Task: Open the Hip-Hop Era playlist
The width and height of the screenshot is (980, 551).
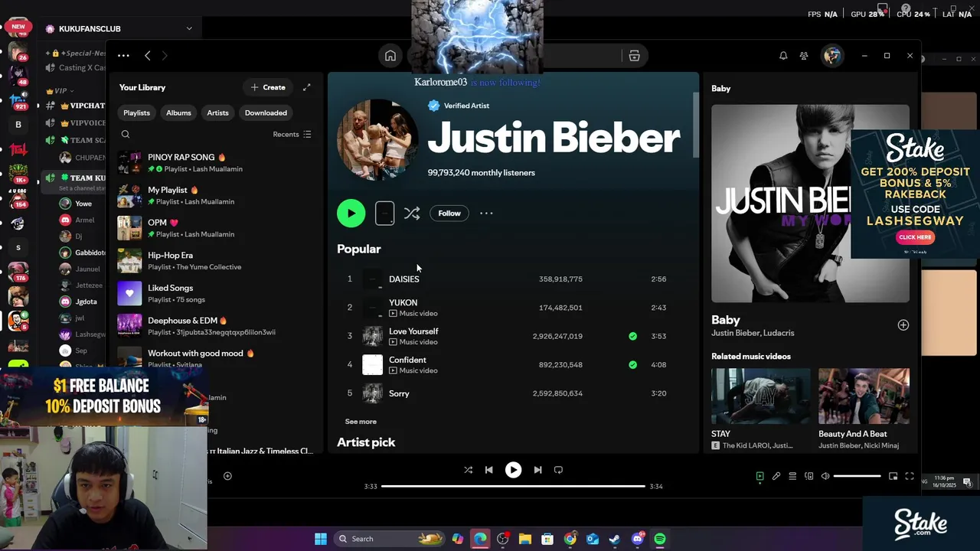Action: click(214, 261)
